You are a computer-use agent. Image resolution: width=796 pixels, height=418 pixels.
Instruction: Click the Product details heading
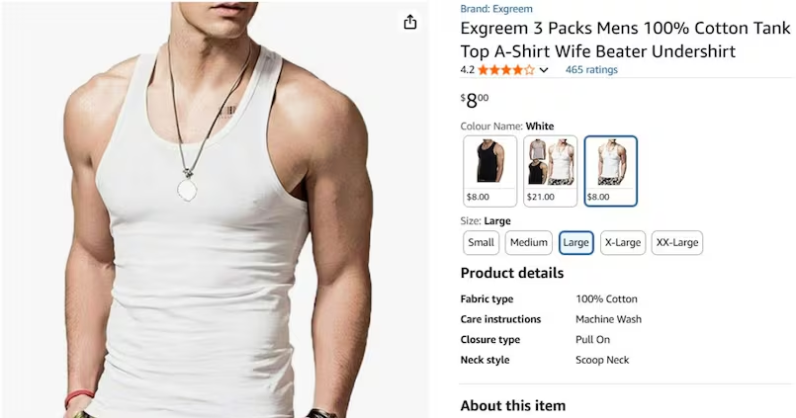point(511,273)
